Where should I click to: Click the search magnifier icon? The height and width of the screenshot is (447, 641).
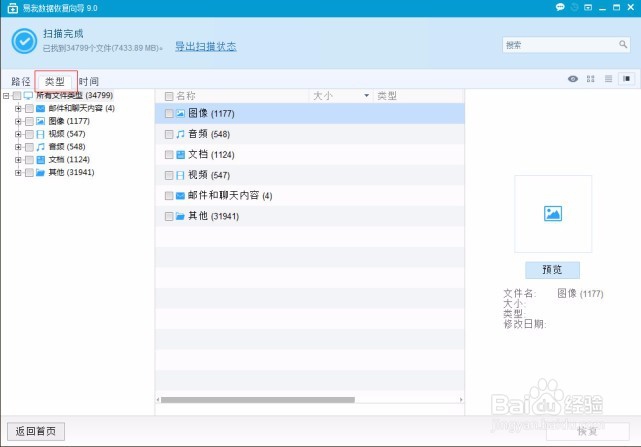(x=623, y=44)
